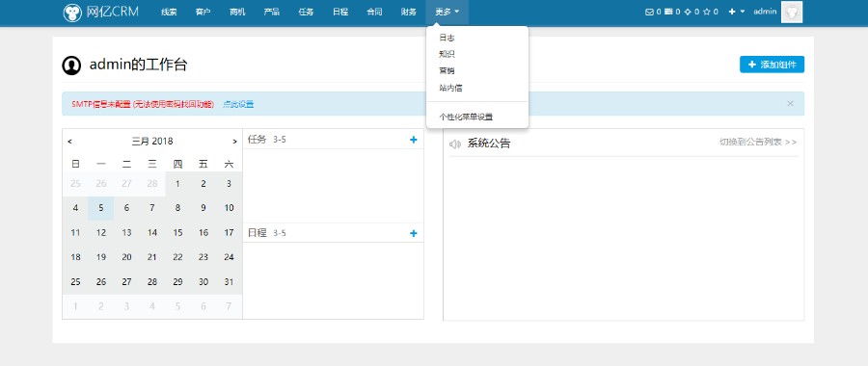This screenshot has height=366, width=868.
Task: Open the 产品 menu
Action: coord(272,13)
